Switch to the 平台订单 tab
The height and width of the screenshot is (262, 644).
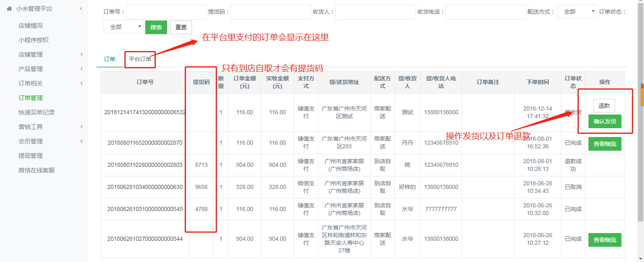tap(140, 59)
